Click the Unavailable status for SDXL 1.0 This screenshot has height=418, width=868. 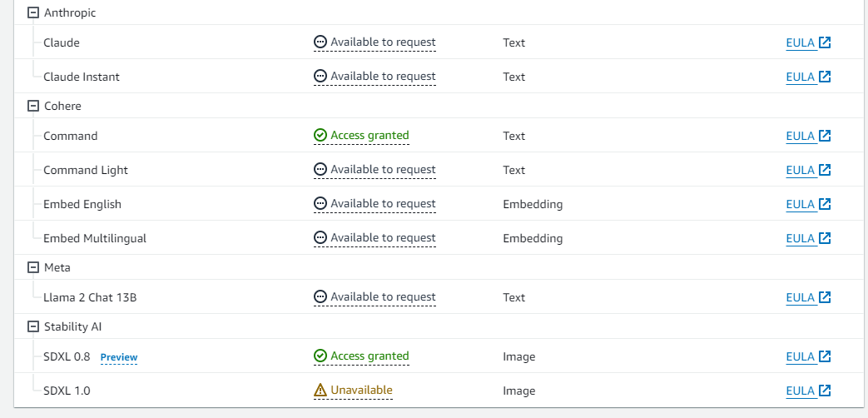(361, 390)
